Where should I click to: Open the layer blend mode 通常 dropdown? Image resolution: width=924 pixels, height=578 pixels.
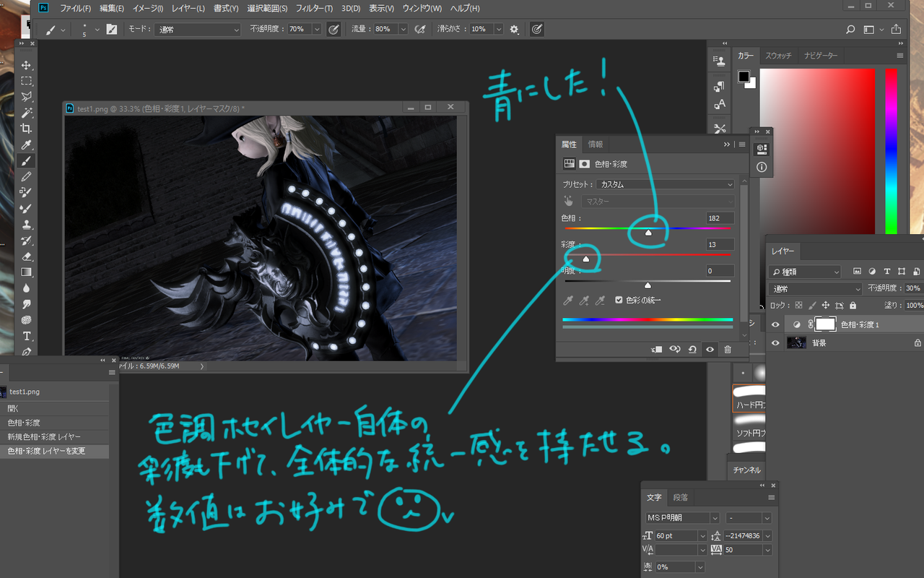(x=816, y=288)
